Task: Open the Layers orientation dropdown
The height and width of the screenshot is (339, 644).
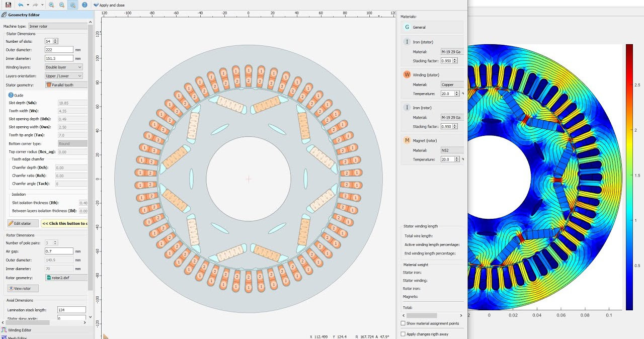Action: click(63, 76)
